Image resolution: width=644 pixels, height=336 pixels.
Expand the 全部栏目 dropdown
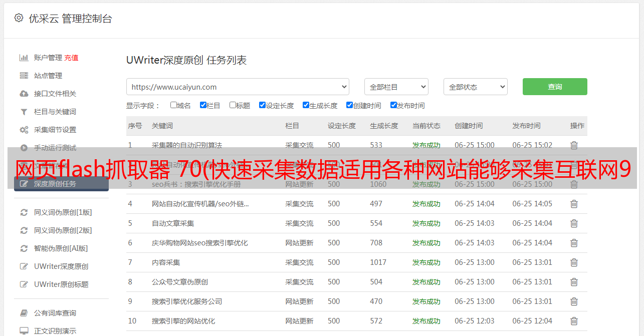coord(396,87)
